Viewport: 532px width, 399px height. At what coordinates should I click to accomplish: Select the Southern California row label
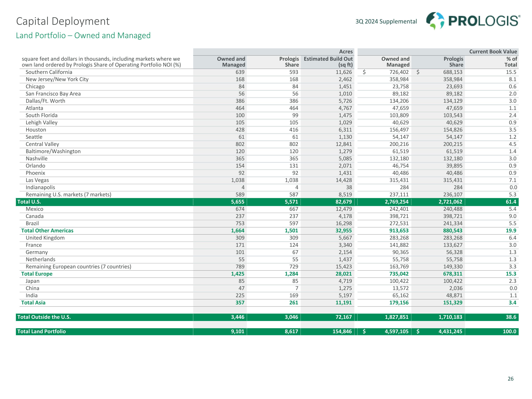tap(49, 72)
